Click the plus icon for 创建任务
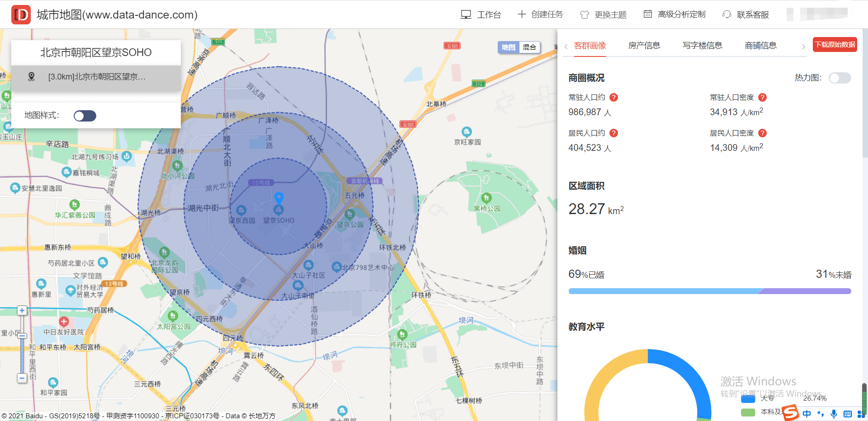The width and height of the screenshot is (868, 421). pyautogui.click(x=522, y=14)
